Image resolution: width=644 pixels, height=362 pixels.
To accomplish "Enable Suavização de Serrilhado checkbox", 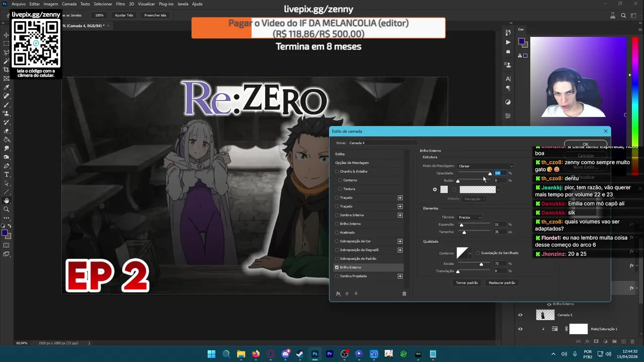I will point(478,253).
